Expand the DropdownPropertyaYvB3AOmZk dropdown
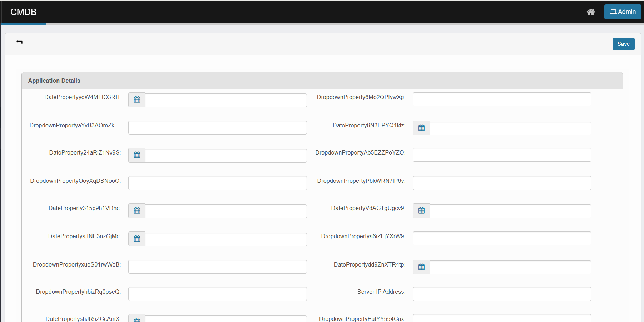 (217, 128)
